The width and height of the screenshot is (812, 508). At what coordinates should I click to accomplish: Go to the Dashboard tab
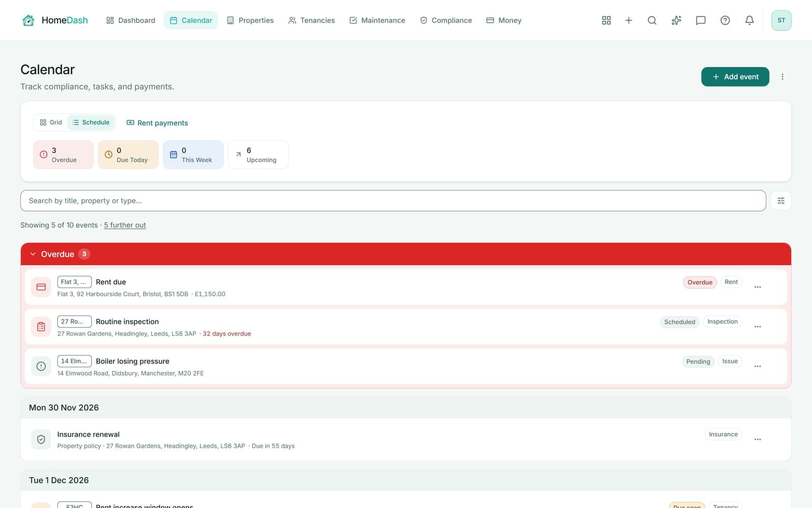click(130, 20)
